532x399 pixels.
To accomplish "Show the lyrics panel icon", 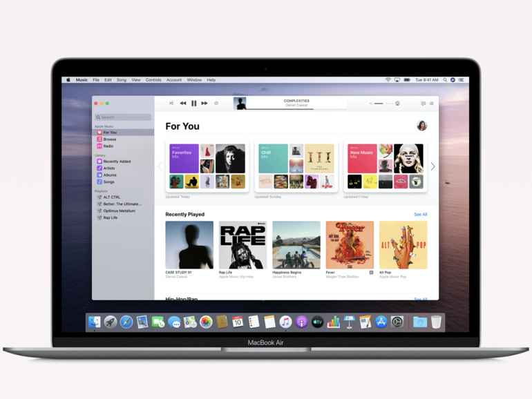I will pyautogui.click(x=423, y=104).
